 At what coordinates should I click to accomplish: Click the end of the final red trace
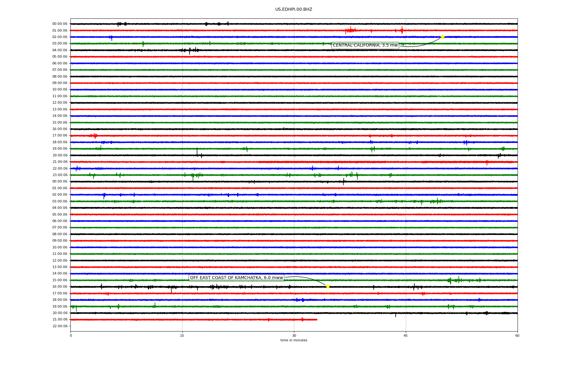pos(317,320)
